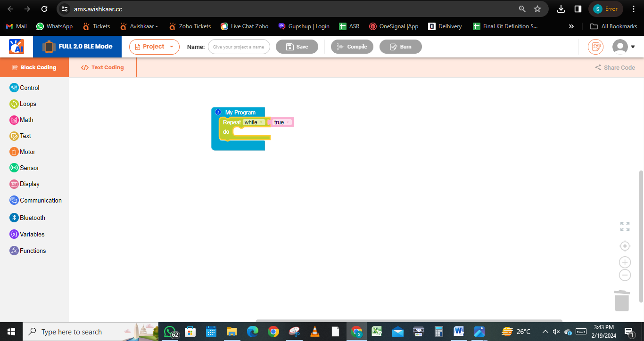Click the Share Code link

615,67
